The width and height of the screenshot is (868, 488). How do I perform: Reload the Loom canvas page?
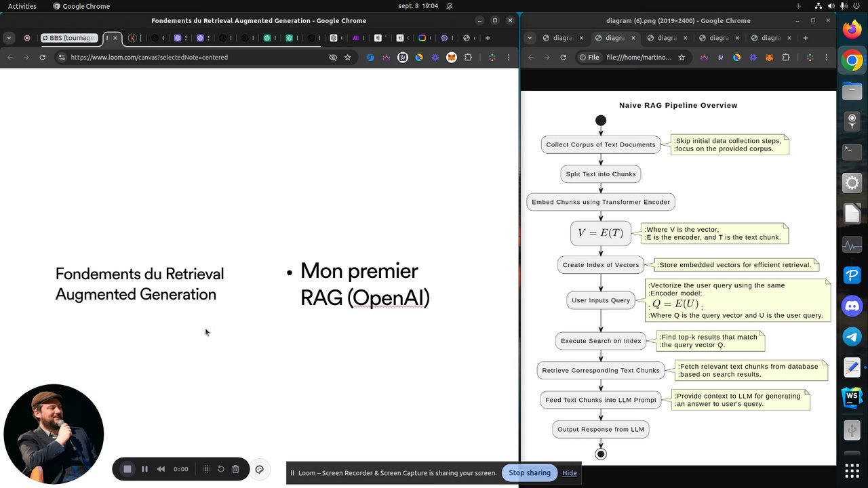(43, 58)
